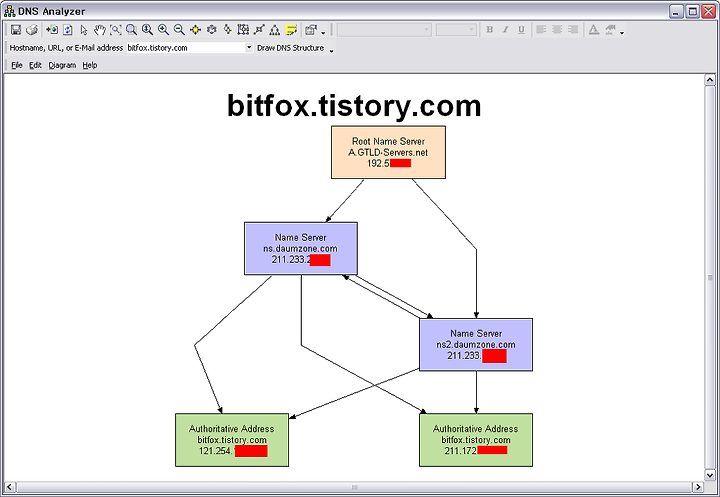Screen dimensions: 720x497
Task: Click the text highlight color icon
Action: pos(610,30)
